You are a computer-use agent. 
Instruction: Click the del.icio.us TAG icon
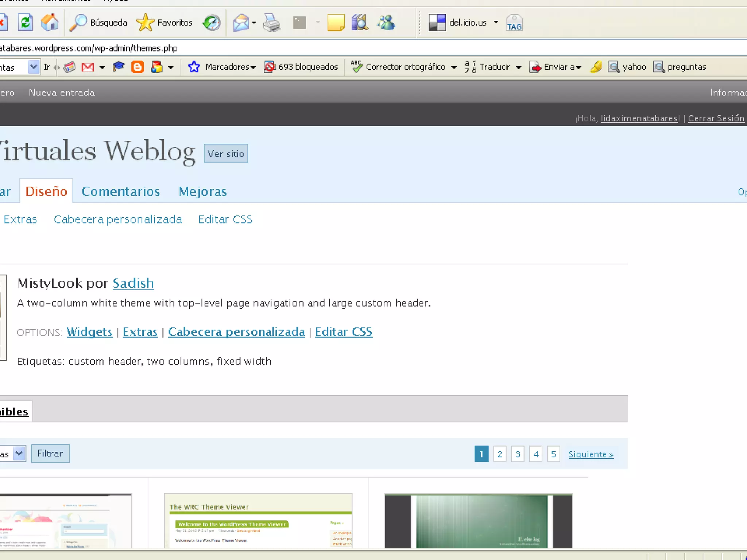click(514, 23)
